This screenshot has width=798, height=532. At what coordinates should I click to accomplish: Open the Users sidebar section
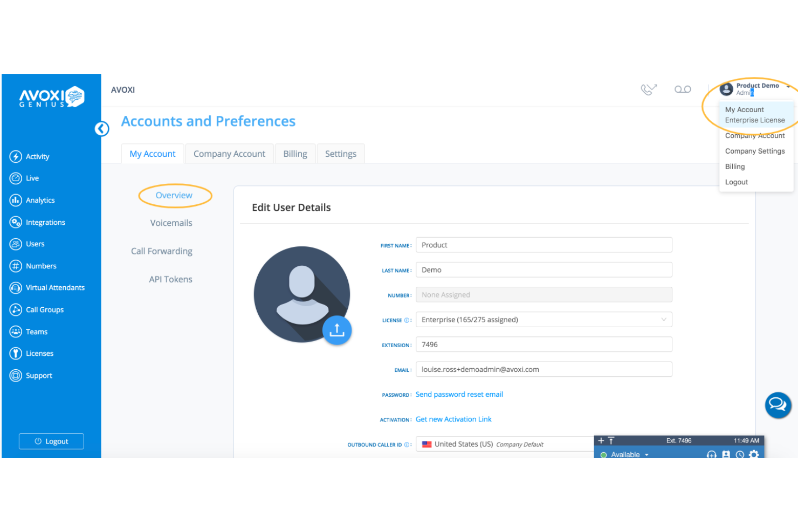[27, 244]
